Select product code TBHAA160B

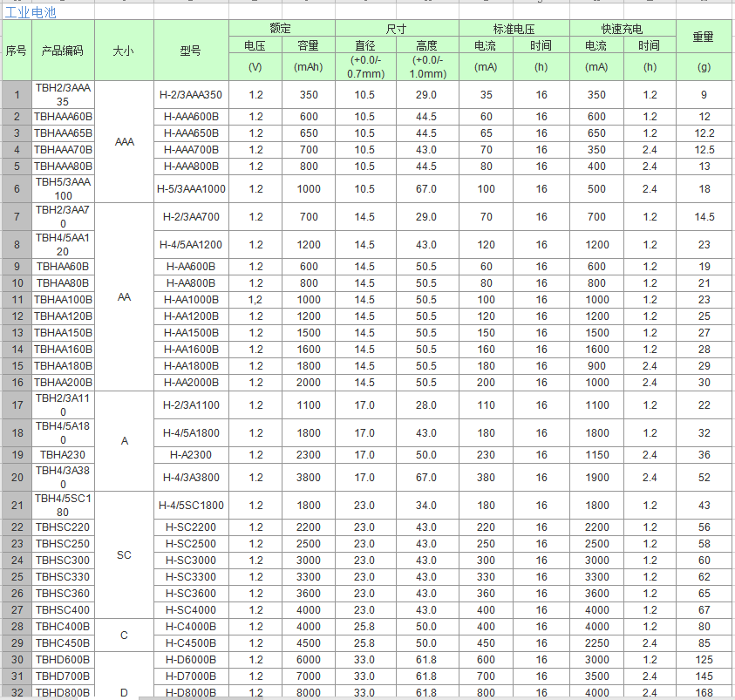coord(63,350)
